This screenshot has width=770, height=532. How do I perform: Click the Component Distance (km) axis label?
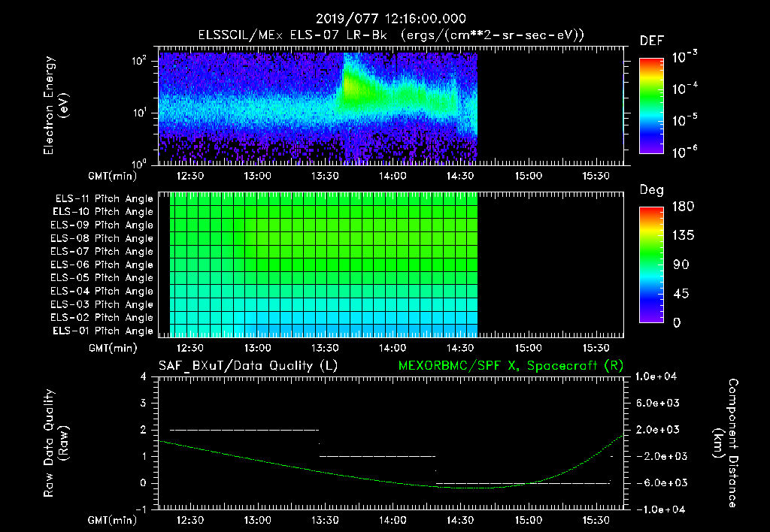tap(726, 443)
